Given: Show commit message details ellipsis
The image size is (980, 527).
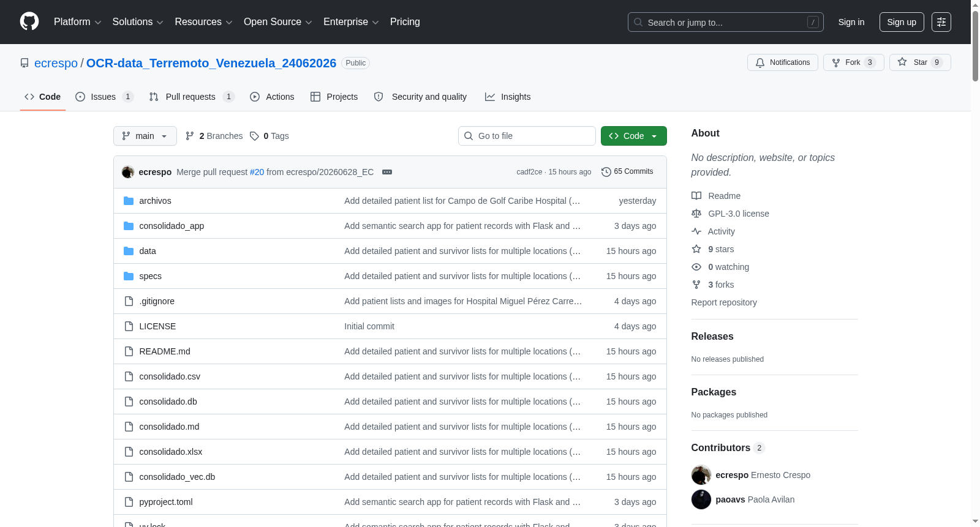Looking at the screenshot, I should (387, 172).
